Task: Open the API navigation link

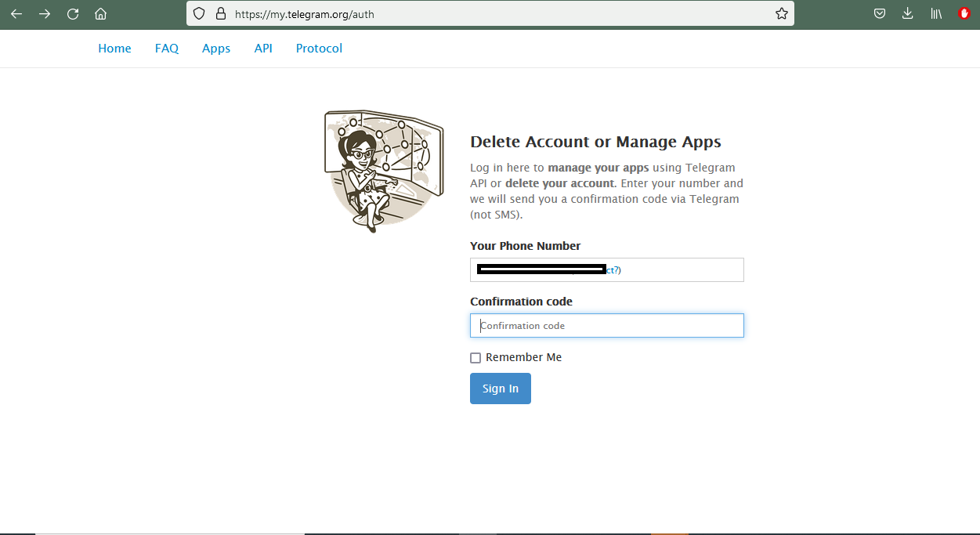Action: 263,49
